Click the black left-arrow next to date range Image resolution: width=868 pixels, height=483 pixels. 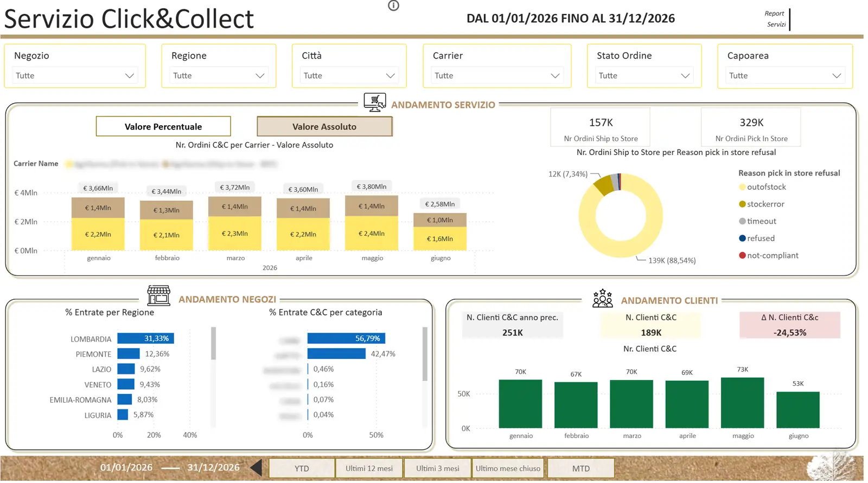(256, 468)
